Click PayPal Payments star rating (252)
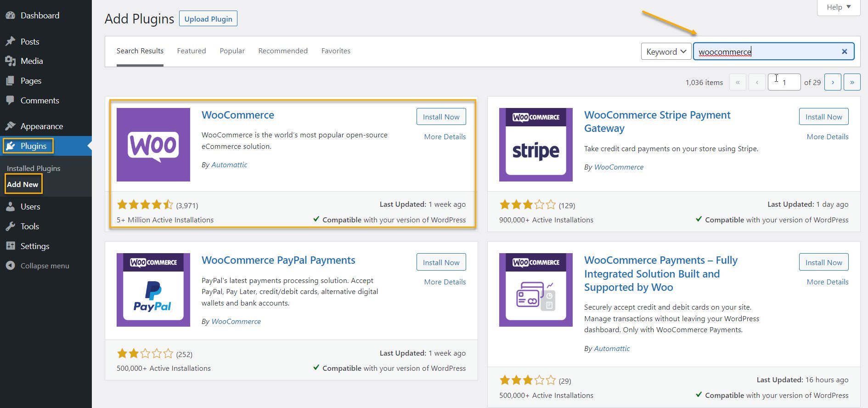Viewport: 868px width, 408px height. click(x=145, y=354)
